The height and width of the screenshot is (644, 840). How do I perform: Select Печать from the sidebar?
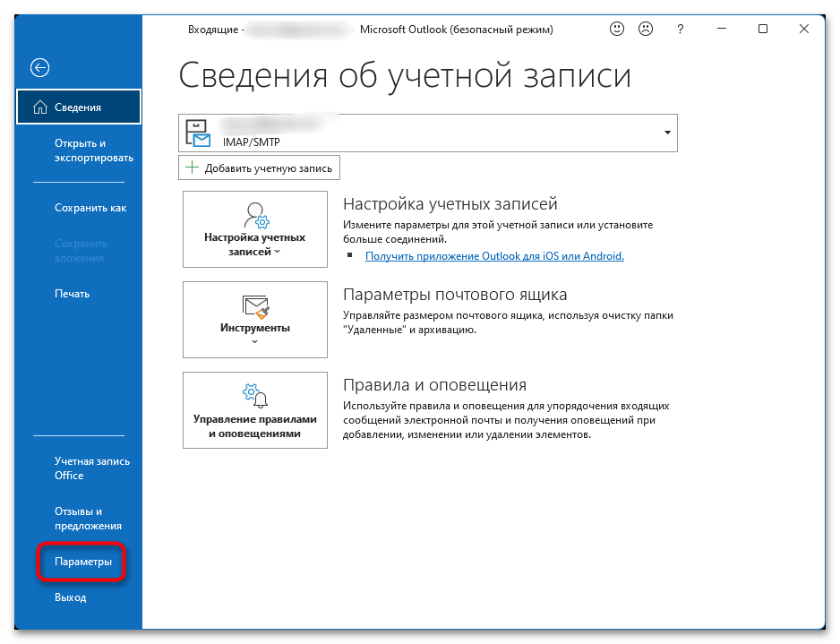coord(72,294)
